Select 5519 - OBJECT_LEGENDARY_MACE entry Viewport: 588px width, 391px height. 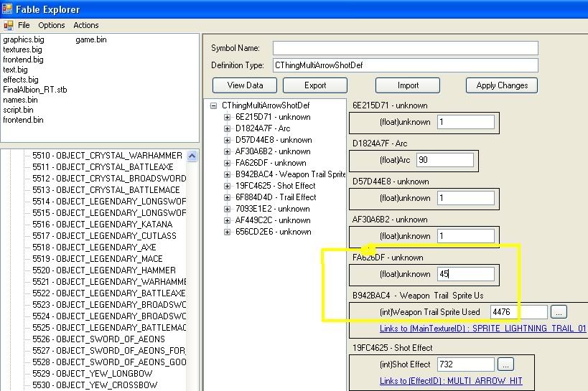coord(98,259)
